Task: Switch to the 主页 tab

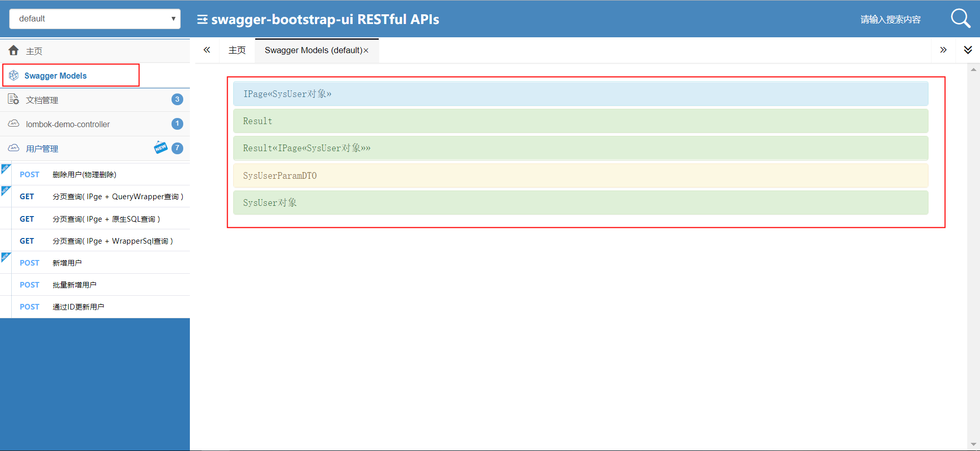Action: 237,50
